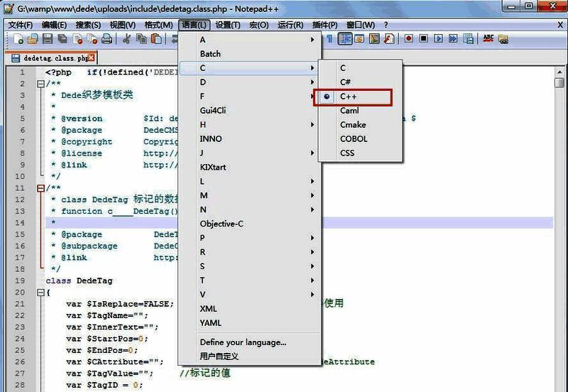
Task: Click the Save file toolbar icon
Action: [x=48, y=39]
